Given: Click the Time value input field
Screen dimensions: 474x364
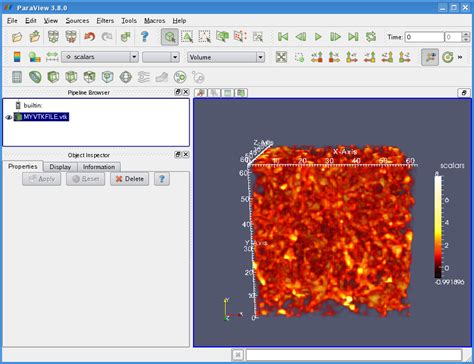Looking at the screenshot, I should [x=424, y=37].
